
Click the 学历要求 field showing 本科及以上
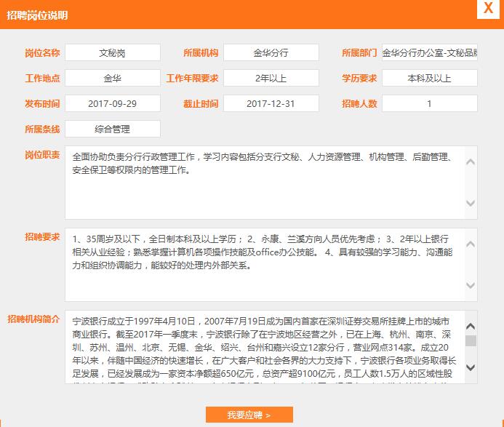tap(429, 78)
